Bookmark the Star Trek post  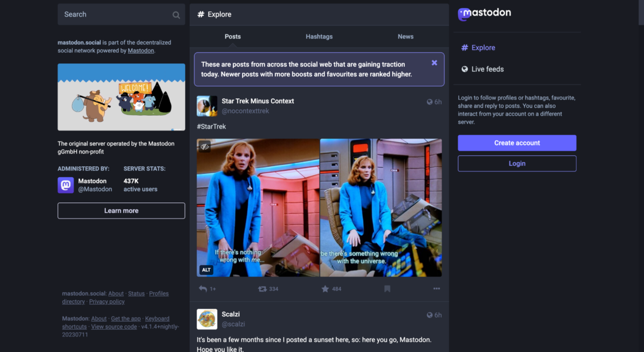coord(387,289)
